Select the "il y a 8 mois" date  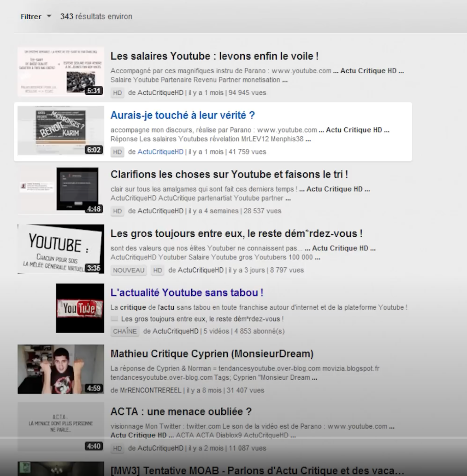click(x=204, y=390)
